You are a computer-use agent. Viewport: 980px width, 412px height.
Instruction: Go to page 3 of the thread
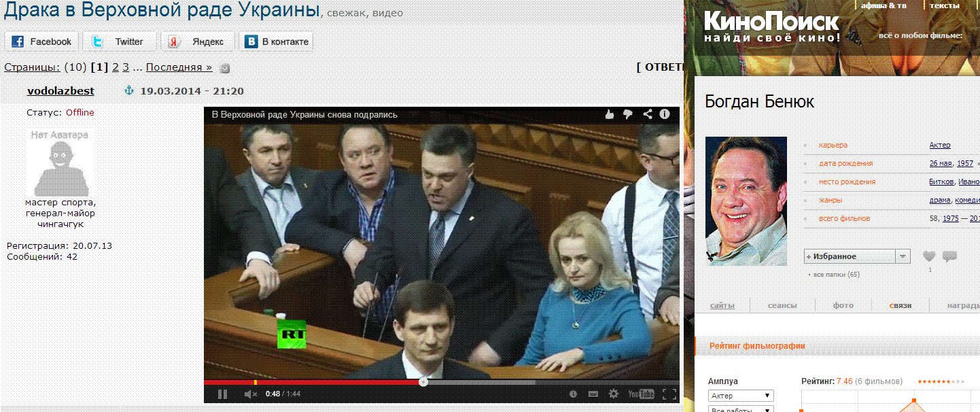point(126,67)
